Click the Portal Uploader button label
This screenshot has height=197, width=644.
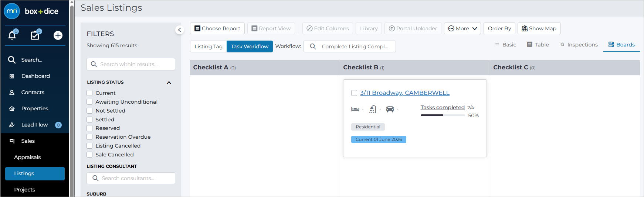[417, 28]
